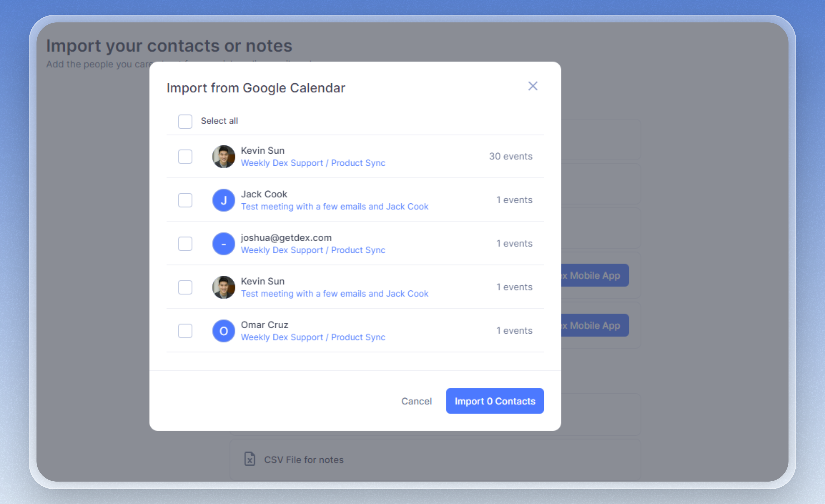Screen dimensions: 825x504
Task: Click the joshua@getdex.com contact name
Action: [286, 238]
